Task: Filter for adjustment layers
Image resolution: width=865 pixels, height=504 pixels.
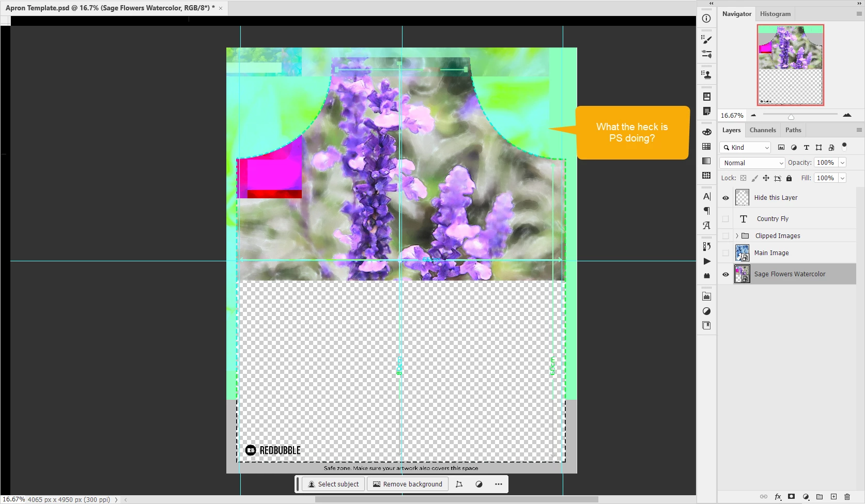Action: pos(794,148)
